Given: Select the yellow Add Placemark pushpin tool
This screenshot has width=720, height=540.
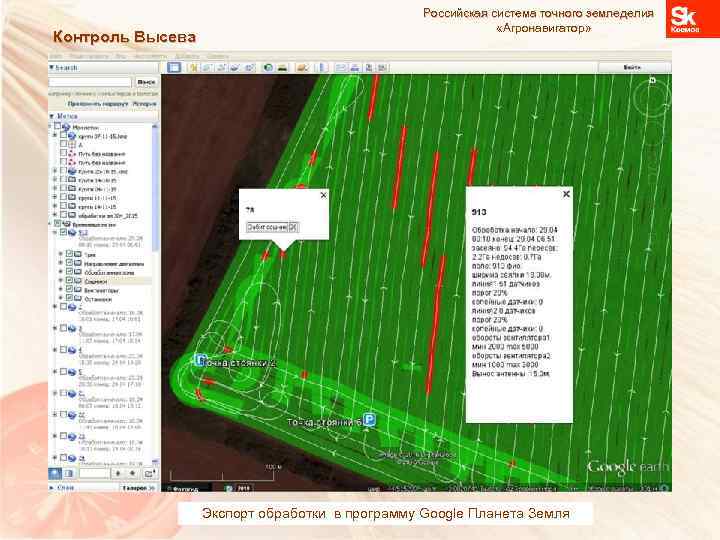Looking at the screenshot, I should click(x=193, y=68).
